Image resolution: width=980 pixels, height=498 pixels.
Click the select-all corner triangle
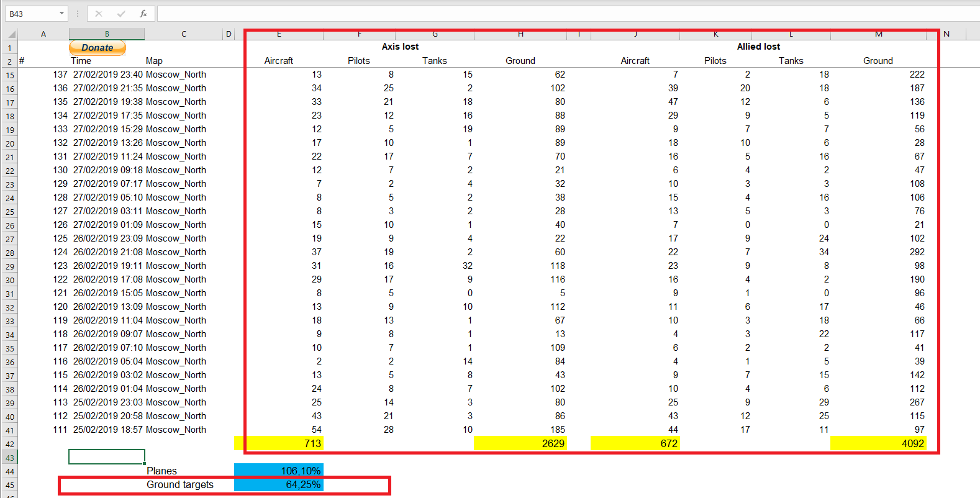[x=11, y=34]
